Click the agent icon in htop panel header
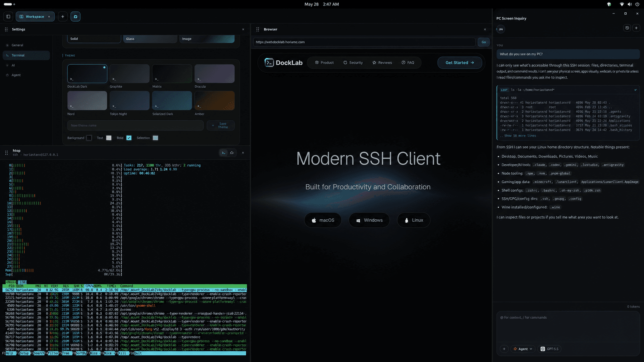 (232, 153)
